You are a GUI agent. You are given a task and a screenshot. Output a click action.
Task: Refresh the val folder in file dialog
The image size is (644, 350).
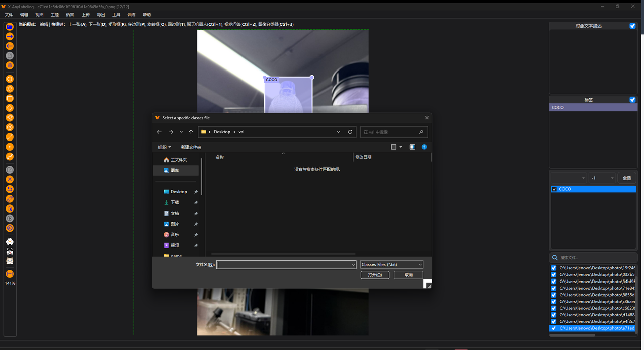(350, 132)
